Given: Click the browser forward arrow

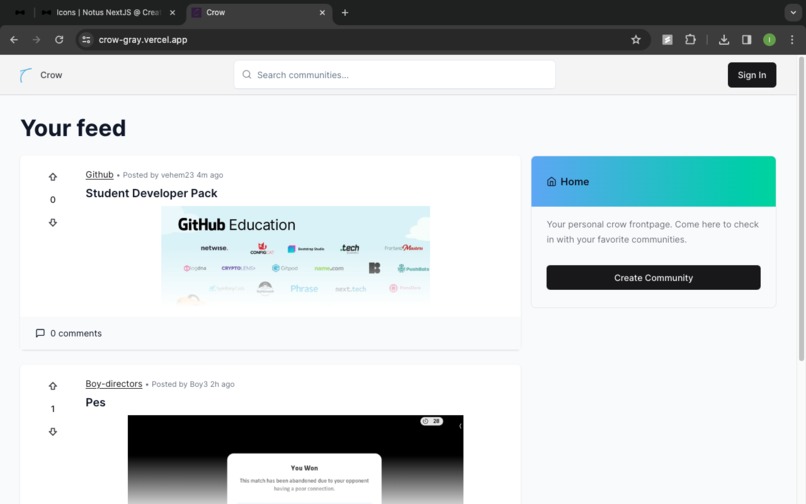Looking at the screenshot, I should pyautogui.click(x=36, y=40).
